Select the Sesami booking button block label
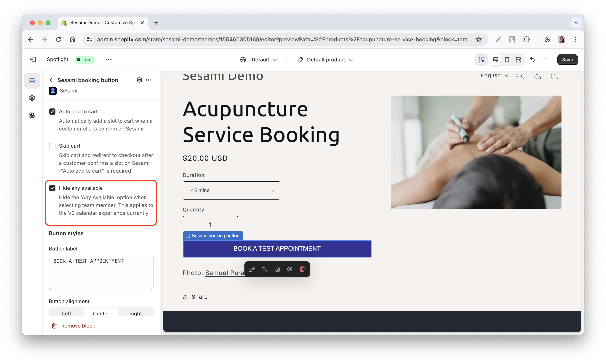This screenshot has height=364, width=606. pyautogui.click(x=213, y=236)
